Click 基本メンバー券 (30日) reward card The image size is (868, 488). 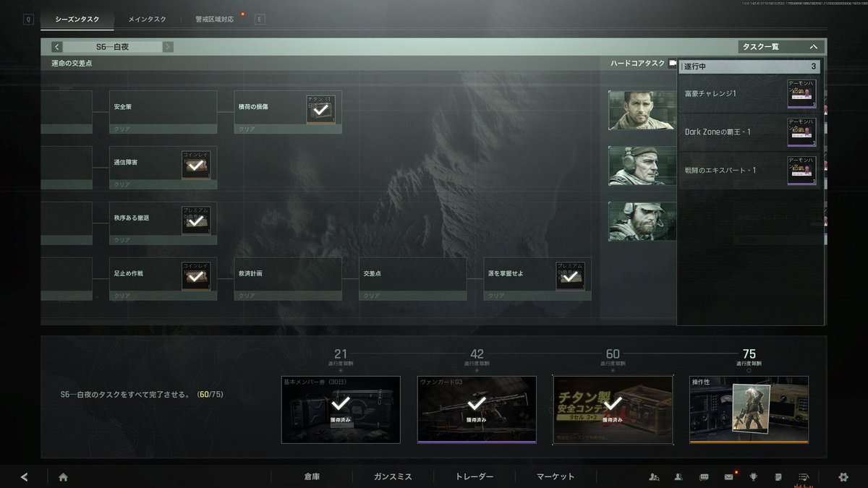coord(341,409)
